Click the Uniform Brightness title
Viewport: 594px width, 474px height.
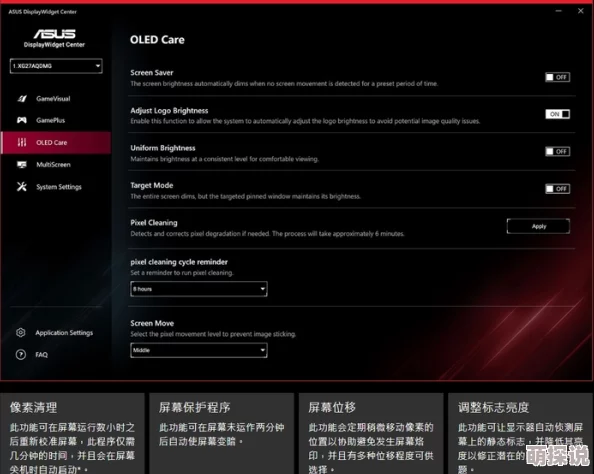click(163, 148)
